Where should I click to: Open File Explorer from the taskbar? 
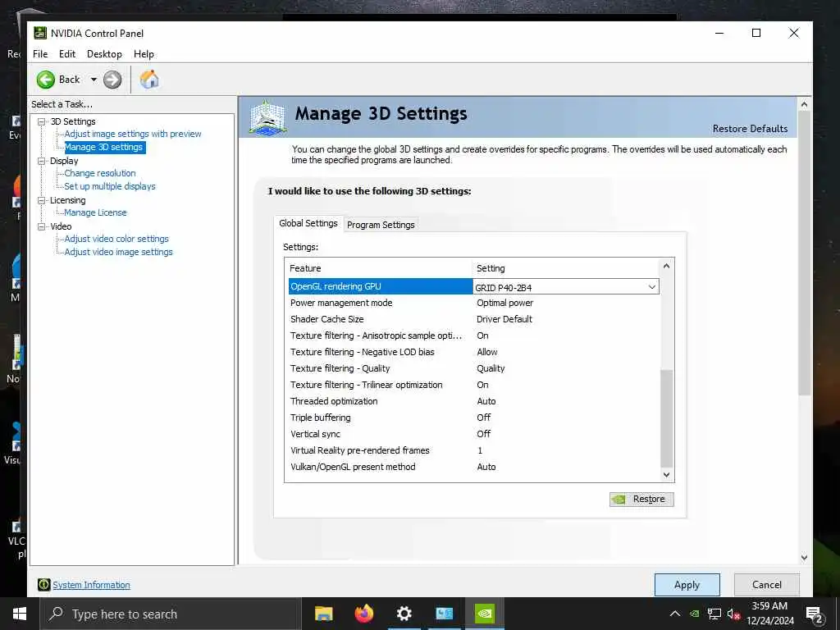323,614
